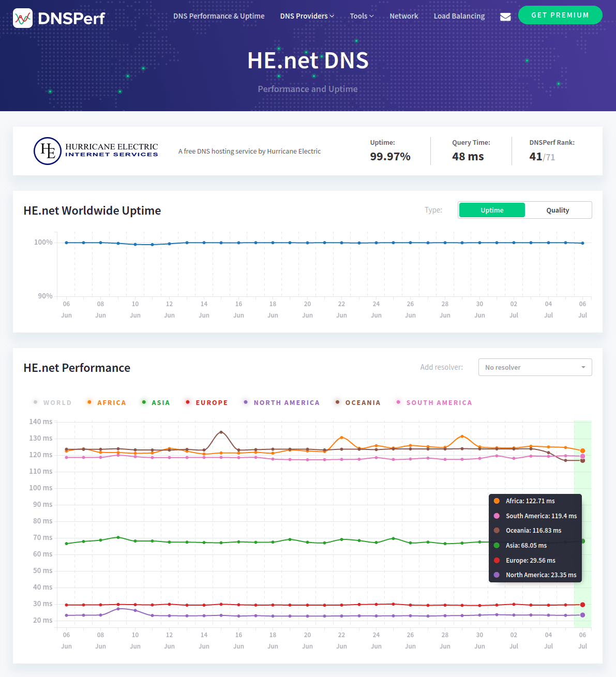Image resolution: width=616 pixels, height=677 pixels.
Task: Click the Hurricane Electric logo
Action: tap(96, 151)
